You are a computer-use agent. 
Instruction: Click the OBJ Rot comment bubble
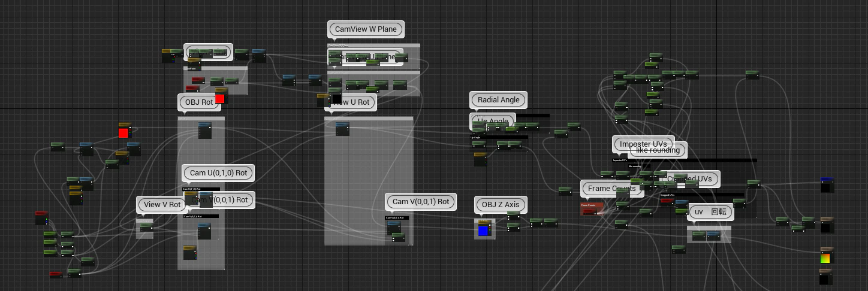click(199, 102)
